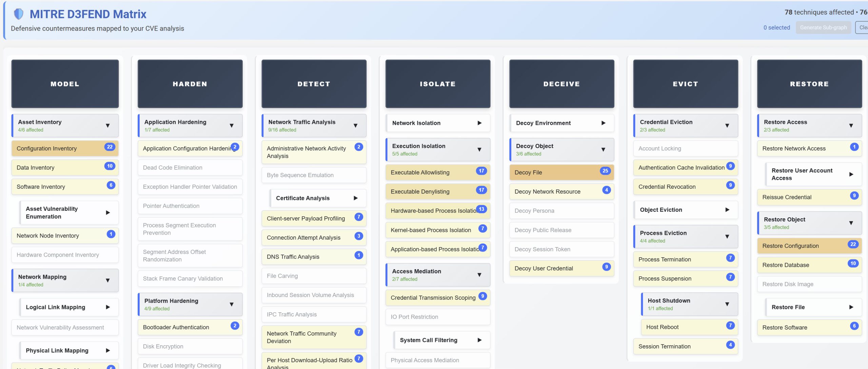The width and height of the screenshot is (868, 369).
Task: Select the MODEL column header
Action: pyautogui.click(x=65, y=84)
